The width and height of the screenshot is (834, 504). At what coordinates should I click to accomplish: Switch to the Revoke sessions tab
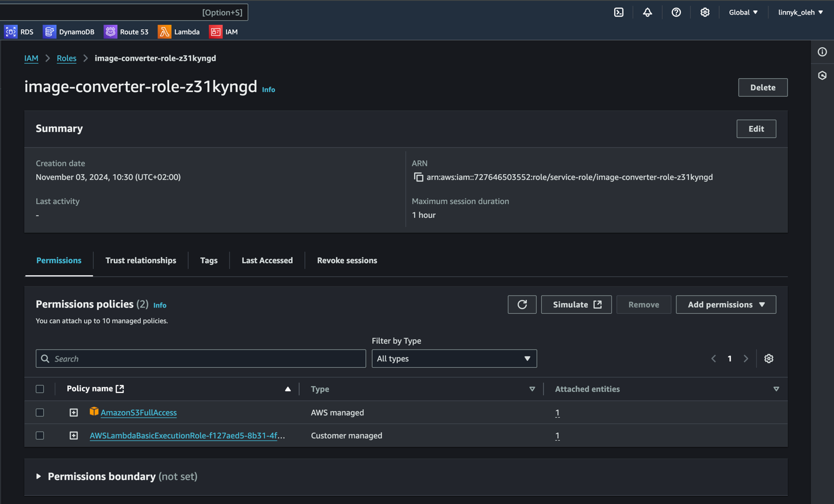click(347, 260)
